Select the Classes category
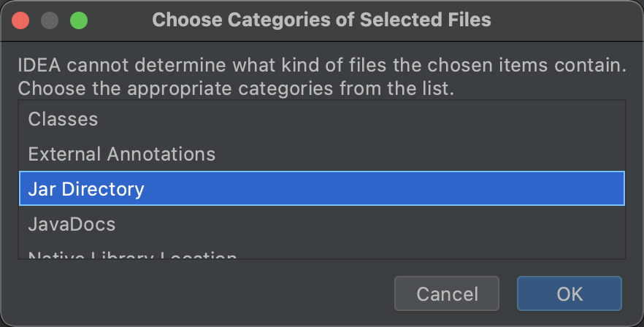Viewport: 644px width, 327px height. (x=63, y=119)
